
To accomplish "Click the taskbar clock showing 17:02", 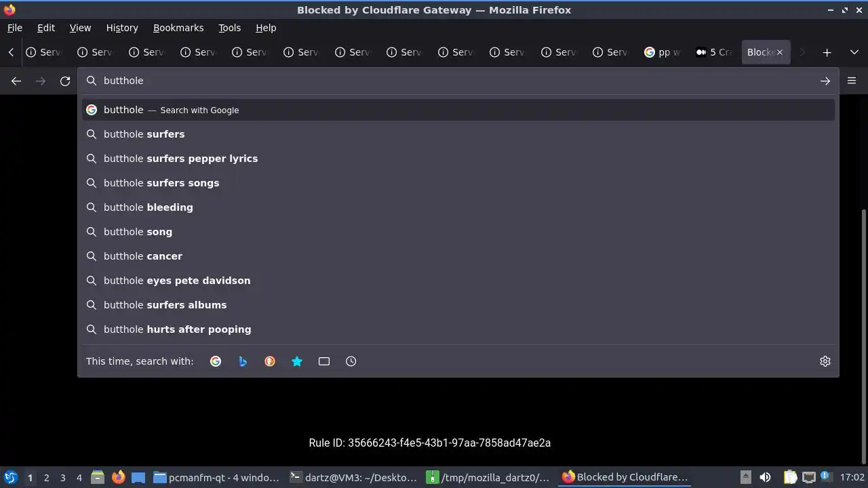I will 852,477.
